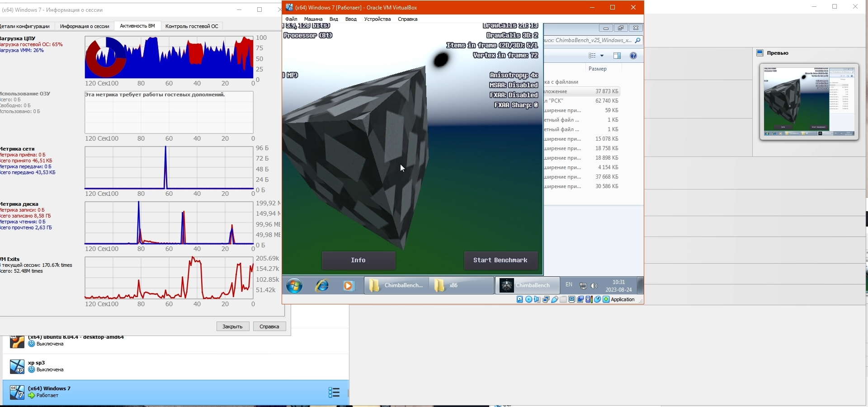Click the audio status indicator icon
The height and width of the screenshot is (407, 868).
pos(537,299)
